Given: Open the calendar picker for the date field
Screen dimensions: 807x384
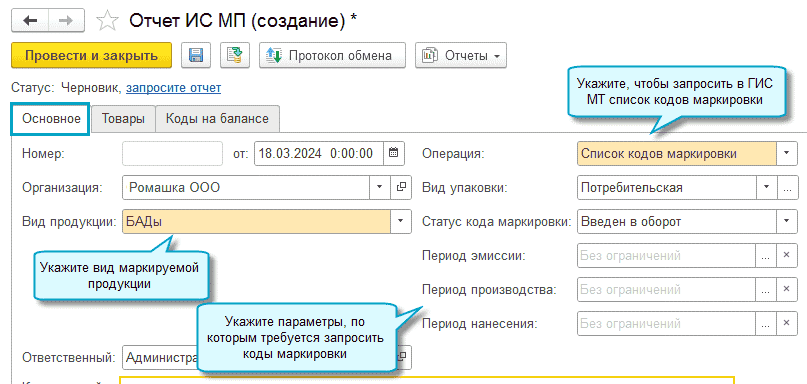Looking at the screenshot, I should point(394,153).
